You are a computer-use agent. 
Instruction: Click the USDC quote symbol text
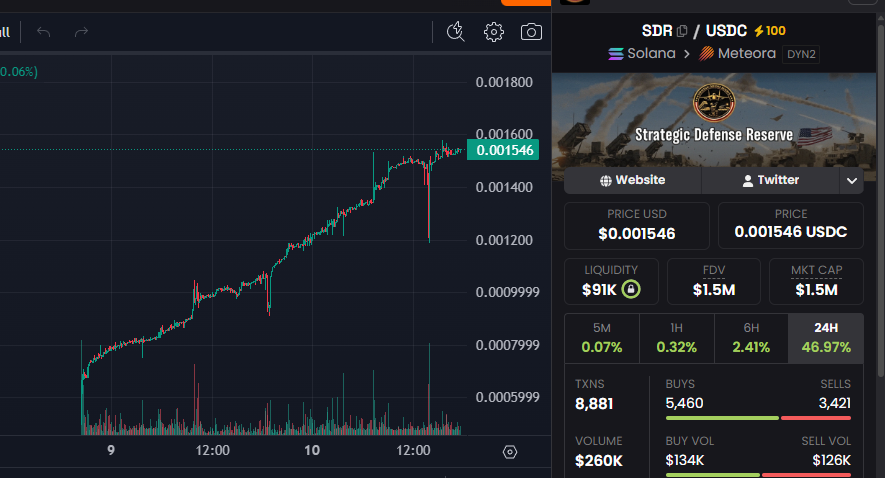pos(726,30)
